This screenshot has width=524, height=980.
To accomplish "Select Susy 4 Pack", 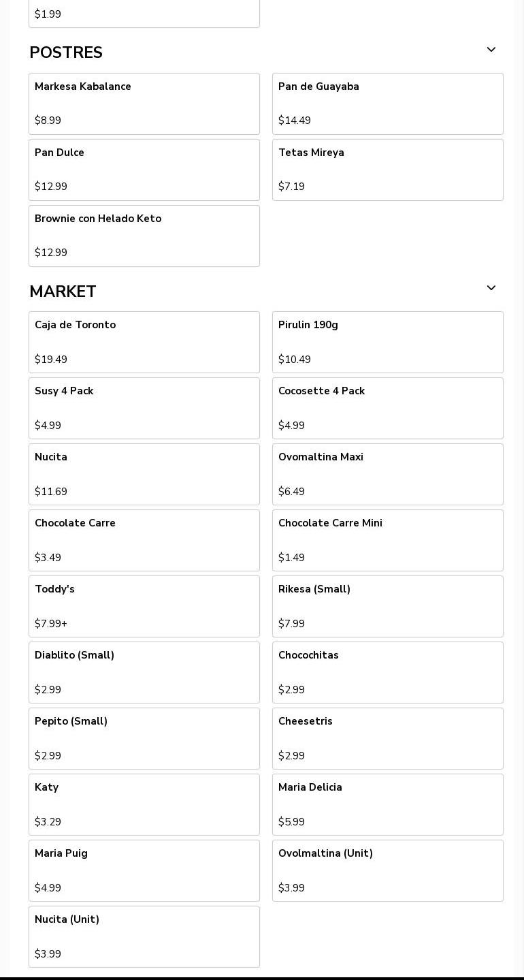I will click(144, 408).
